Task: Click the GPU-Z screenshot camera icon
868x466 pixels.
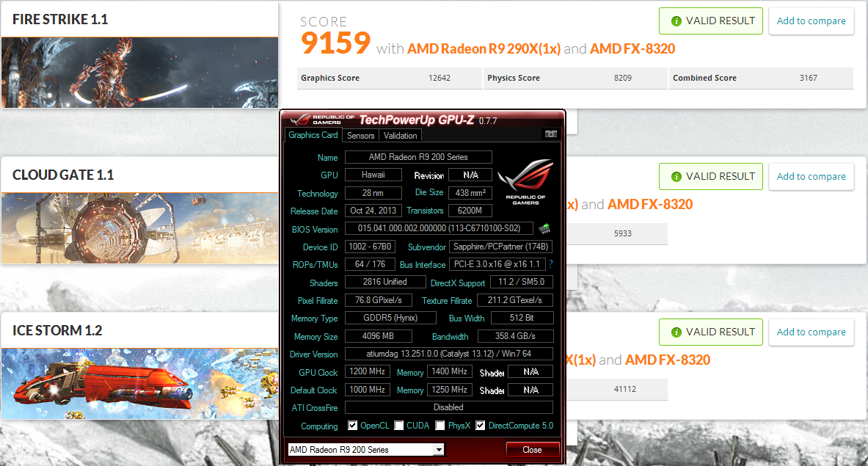Action: pos(550,134)
